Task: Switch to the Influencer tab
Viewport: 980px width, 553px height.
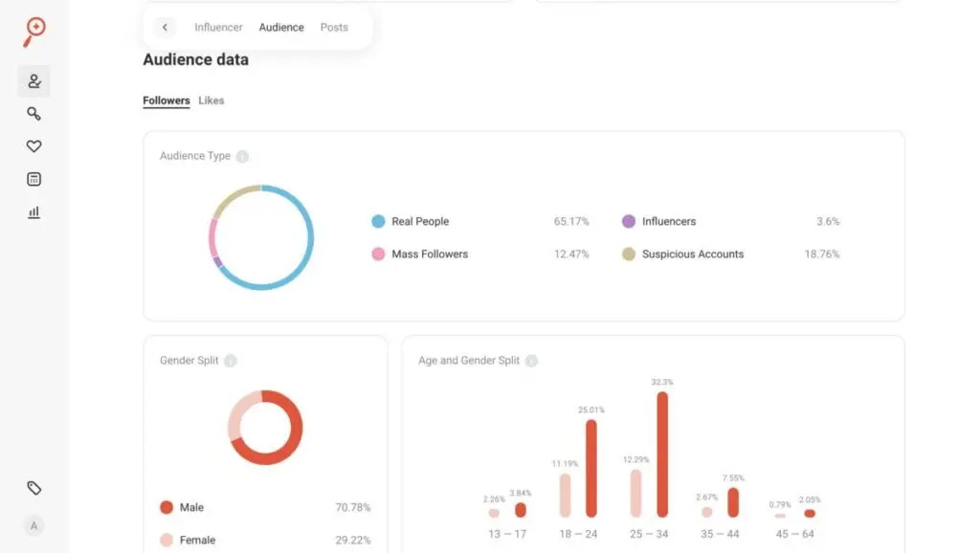Action: pos(218,28)
